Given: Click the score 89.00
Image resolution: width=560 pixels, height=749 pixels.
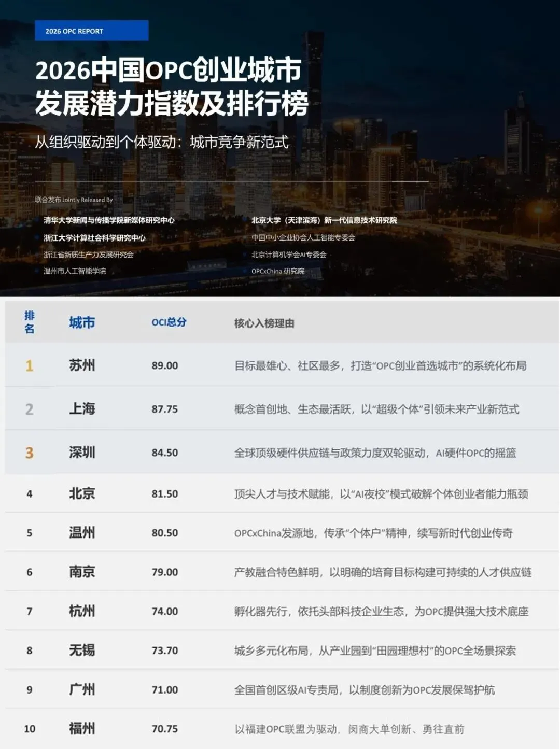Looking at the screenshot, I should (165, 365).
